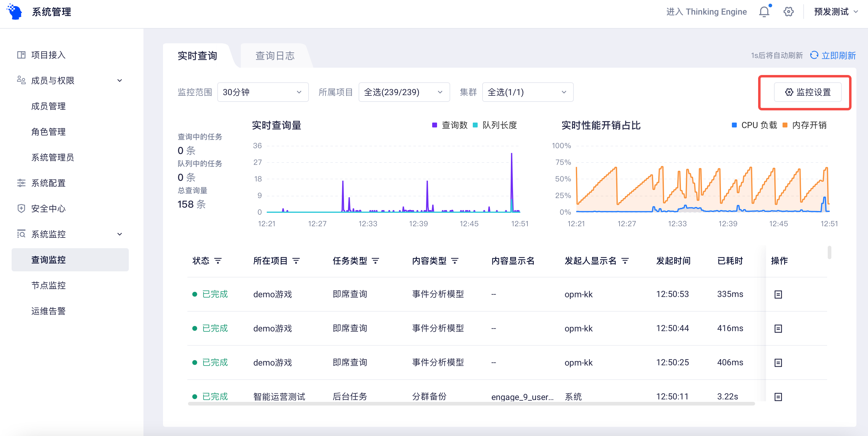Click the 3.22s elapsed time cell
868x436 pixels.
click(x=728, y=397)
